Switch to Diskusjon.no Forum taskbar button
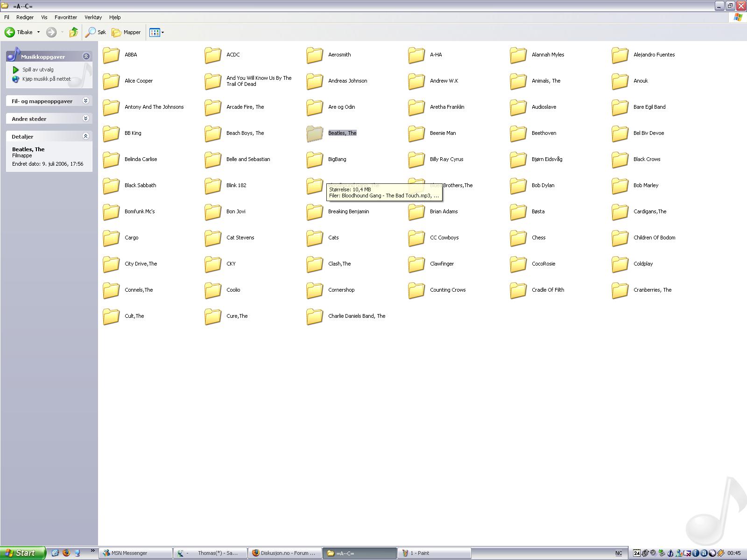 [x=285, y=553]
